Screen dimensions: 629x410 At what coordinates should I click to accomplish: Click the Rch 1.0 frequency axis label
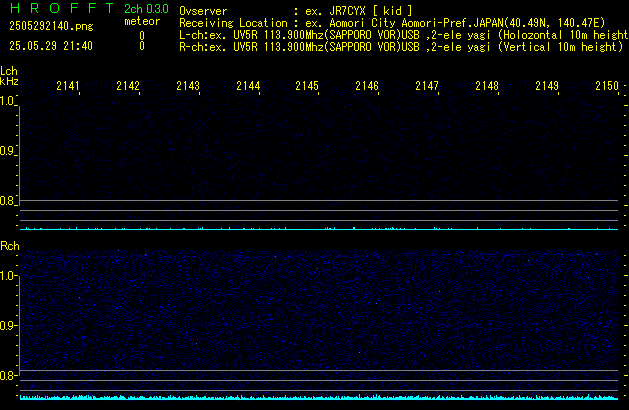click(x=7, y=276)
